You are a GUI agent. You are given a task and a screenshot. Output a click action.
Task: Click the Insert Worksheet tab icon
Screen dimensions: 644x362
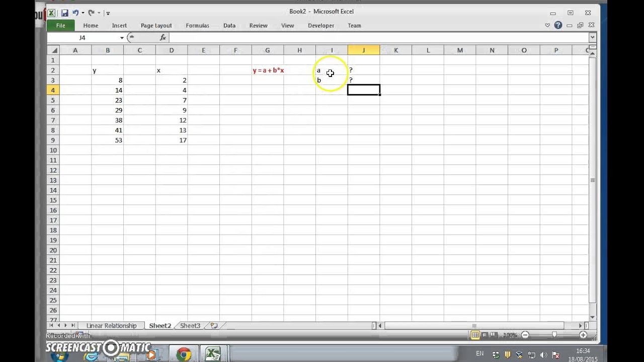(214, 326)
